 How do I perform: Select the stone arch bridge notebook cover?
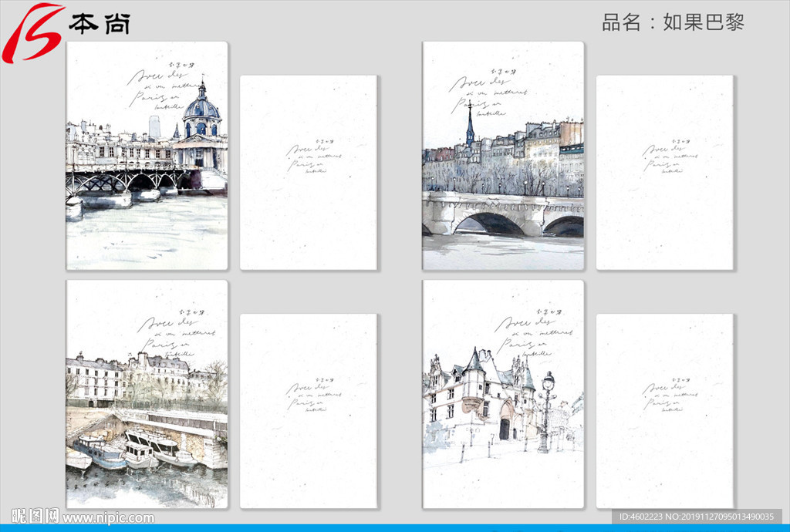coord(503,156)
